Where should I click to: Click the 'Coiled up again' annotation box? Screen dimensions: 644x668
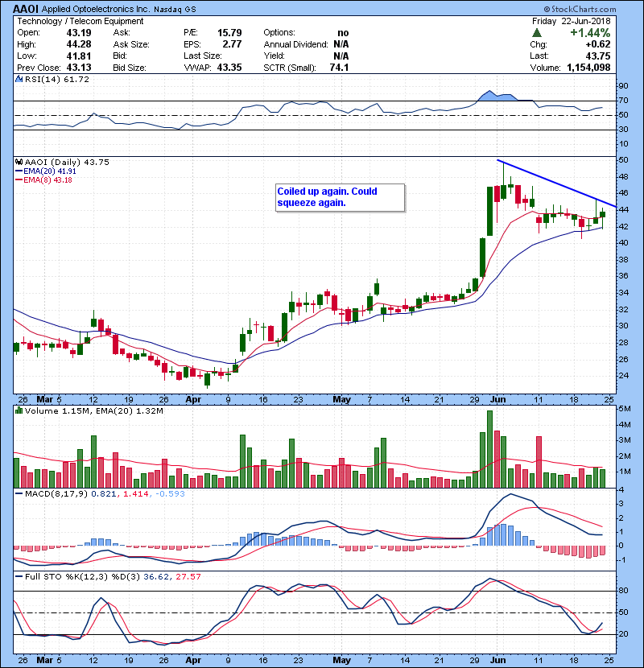[341, 197]
